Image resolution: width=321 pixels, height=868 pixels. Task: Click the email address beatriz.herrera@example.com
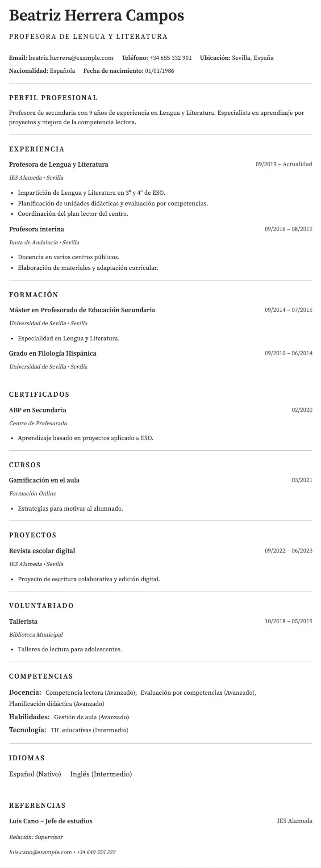click(71, 58)
